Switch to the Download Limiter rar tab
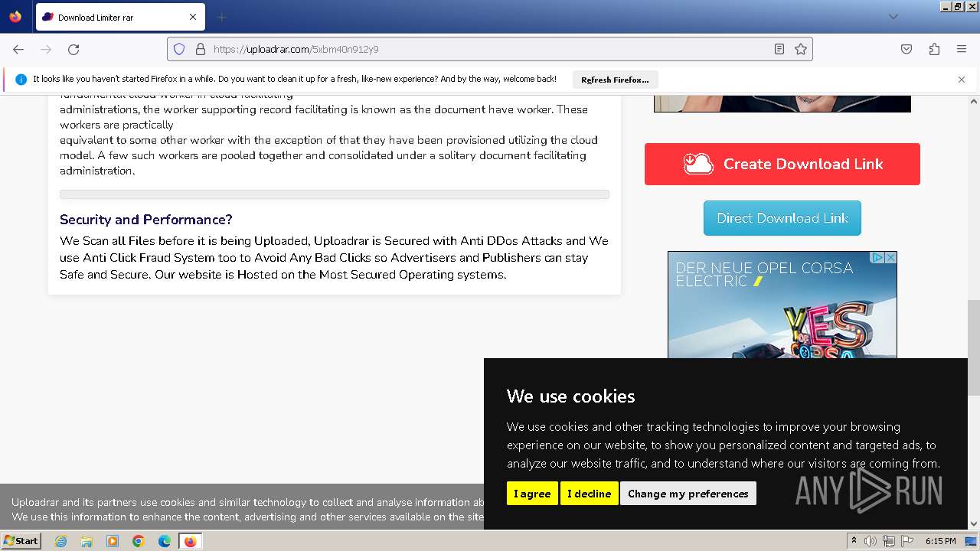Screen dimensions: 980x551 pos(120,17)
